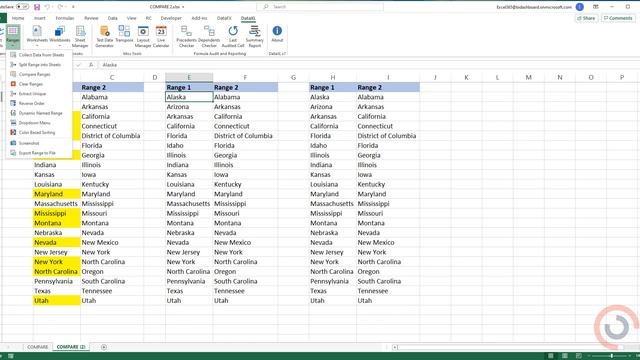The image size is (640, 360).
Task: Expand the Worksheets dropdown arrow
Action: pyautogui.click(x=37, y=45)
